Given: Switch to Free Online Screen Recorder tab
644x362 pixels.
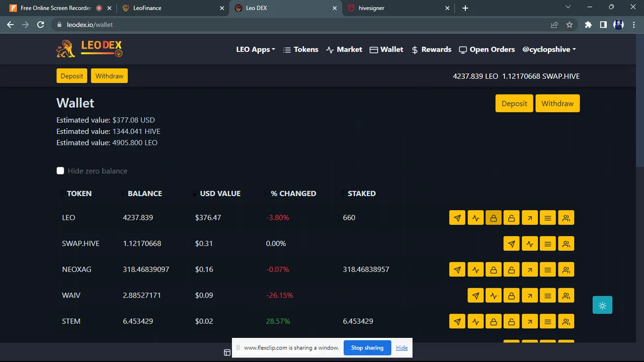Looking at the screenshot, I should coord(60,8).
